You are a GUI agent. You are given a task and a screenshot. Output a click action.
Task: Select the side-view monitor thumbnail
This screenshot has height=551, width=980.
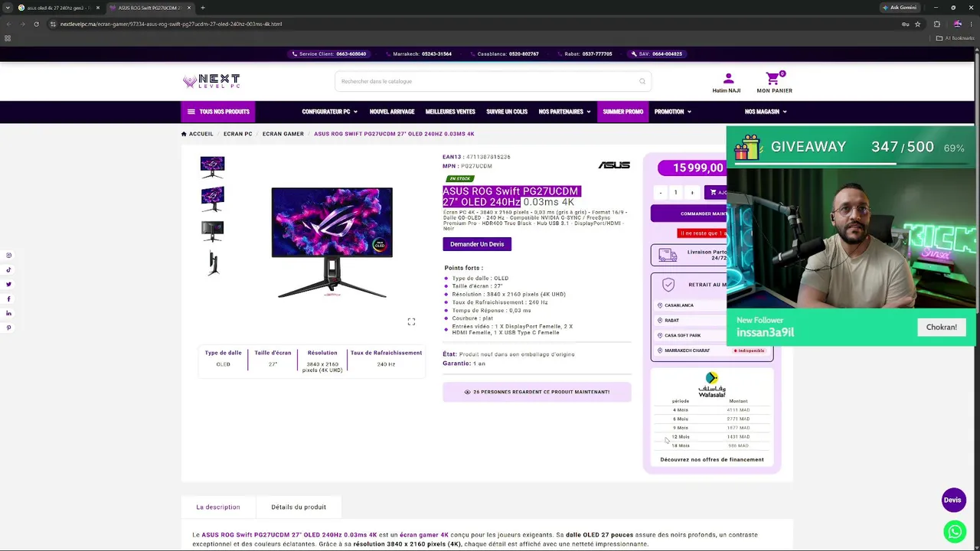[212, 263]
